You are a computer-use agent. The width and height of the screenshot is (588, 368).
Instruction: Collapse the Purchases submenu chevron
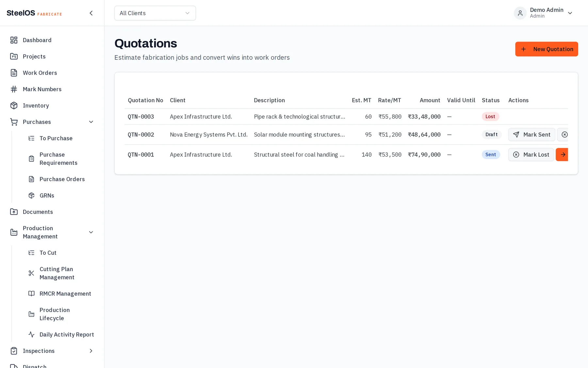[91, 122]
